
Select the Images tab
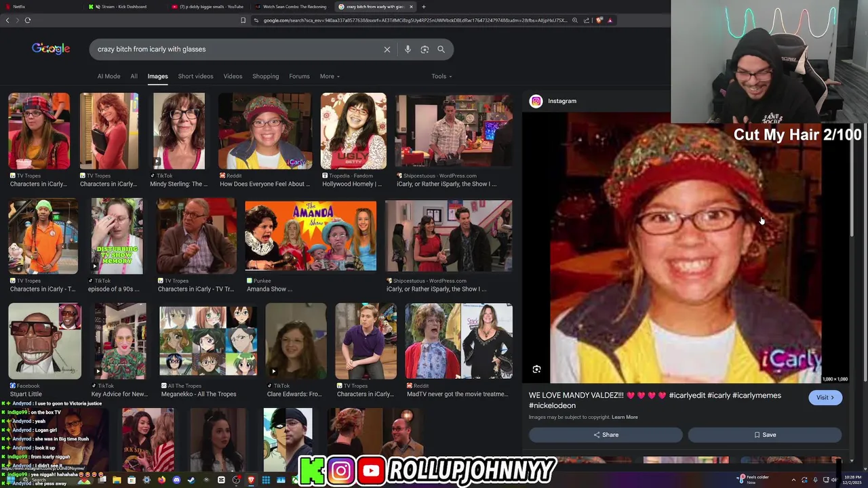(157, 77)
